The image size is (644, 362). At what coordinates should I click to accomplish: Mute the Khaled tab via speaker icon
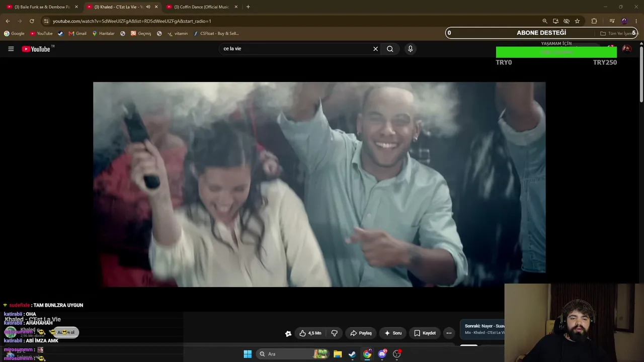pyautogui.click(x=148, y=7)
